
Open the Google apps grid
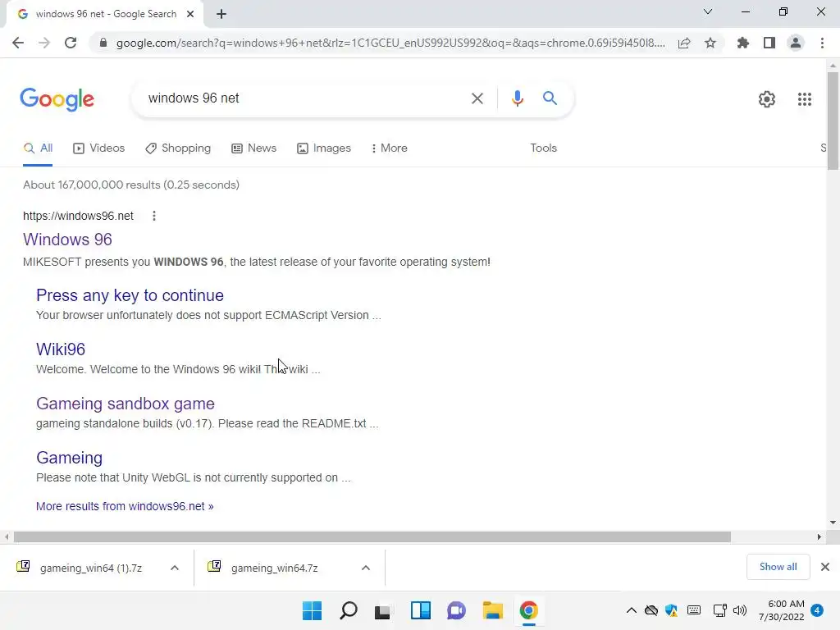[x=804, y=99]
